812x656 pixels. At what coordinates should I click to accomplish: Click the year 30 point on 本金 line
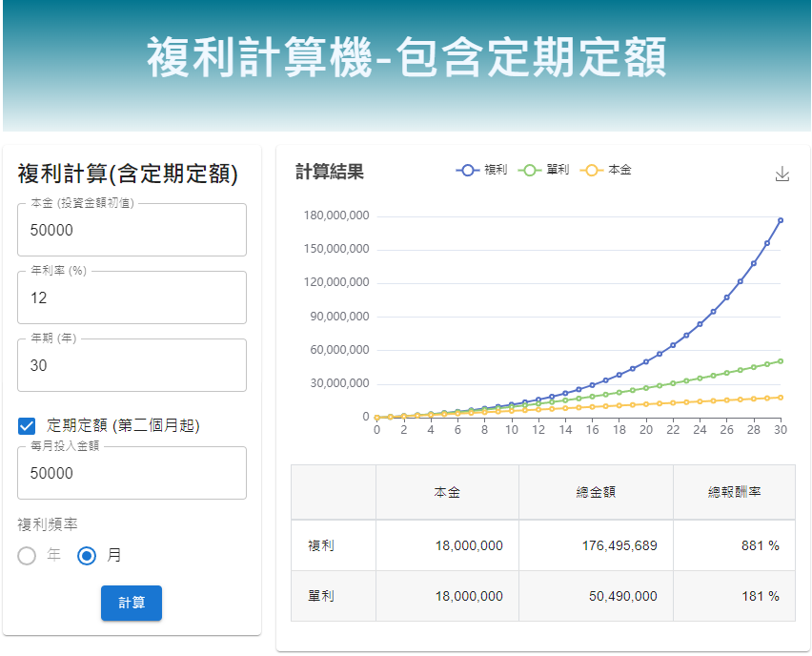coord(781,398)
